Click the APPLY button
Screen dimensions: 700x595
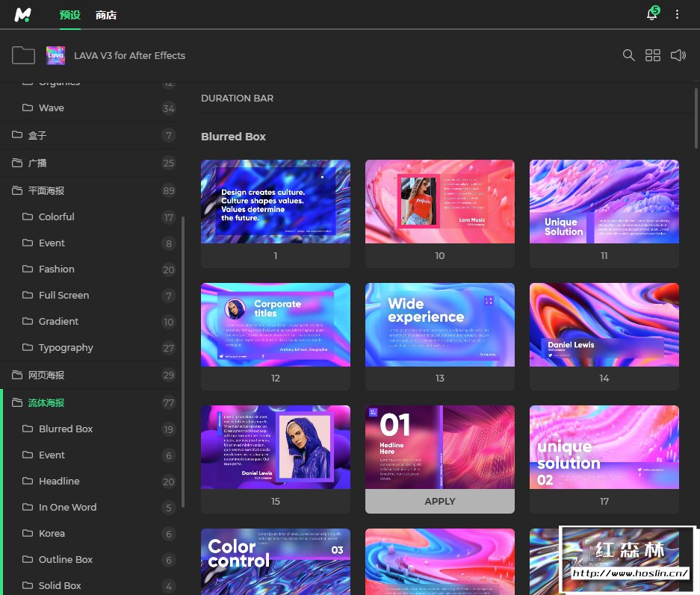[440, 502]
